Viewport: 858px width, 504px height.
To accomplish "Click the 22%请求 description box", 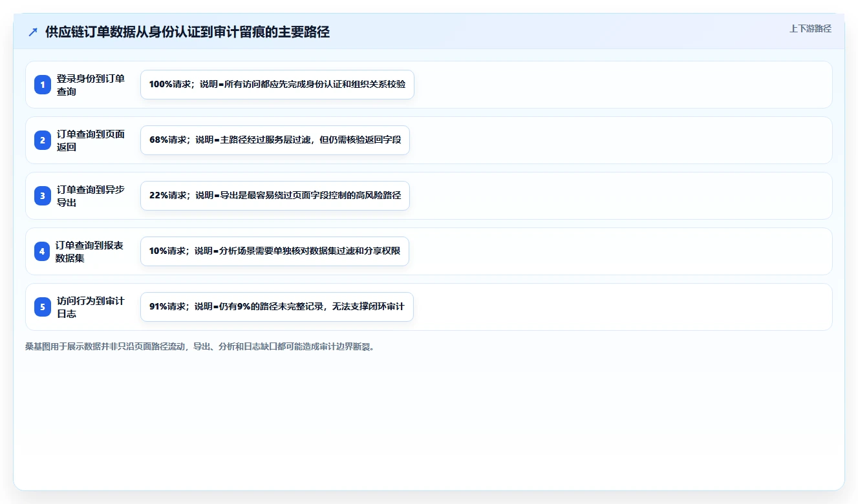I will 275,196.
